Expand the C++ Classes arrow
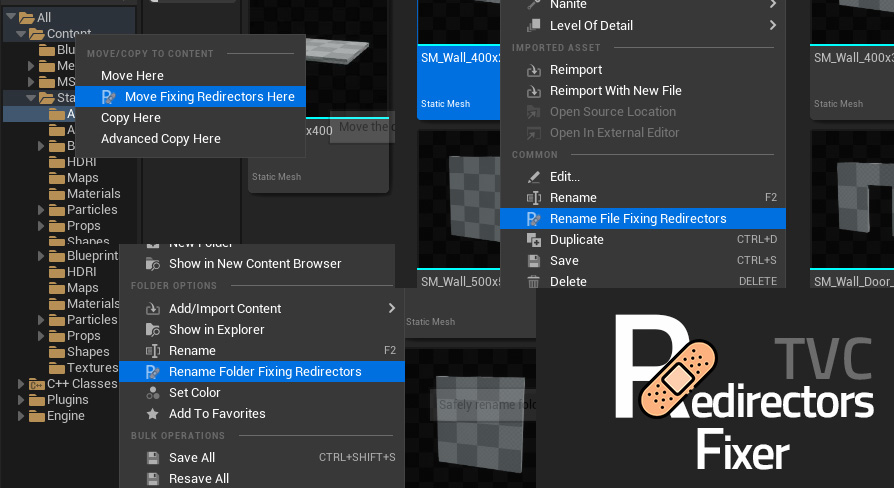The width and height of the screenshot is (894, 488). (21, 384)
